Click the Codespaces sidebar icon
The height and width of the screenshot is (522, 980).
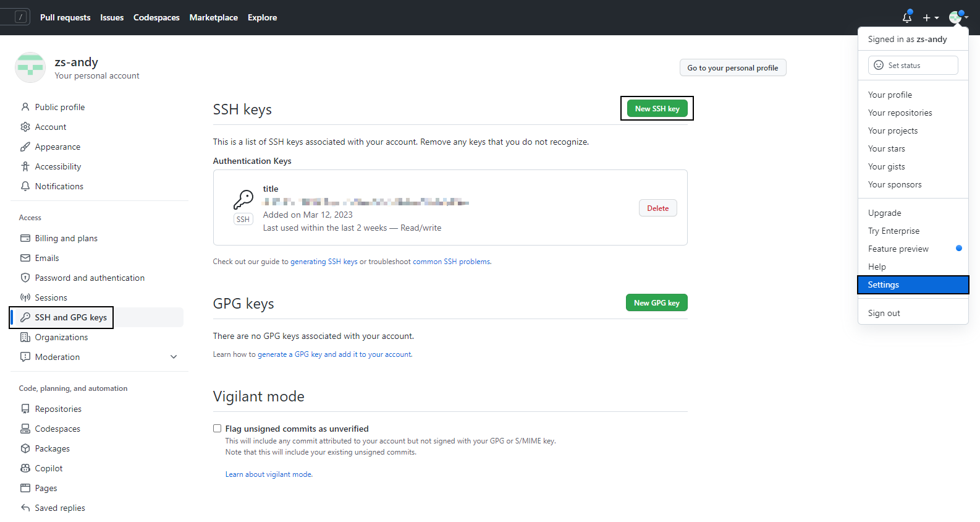pyautogui.click(x=25, y=429)
